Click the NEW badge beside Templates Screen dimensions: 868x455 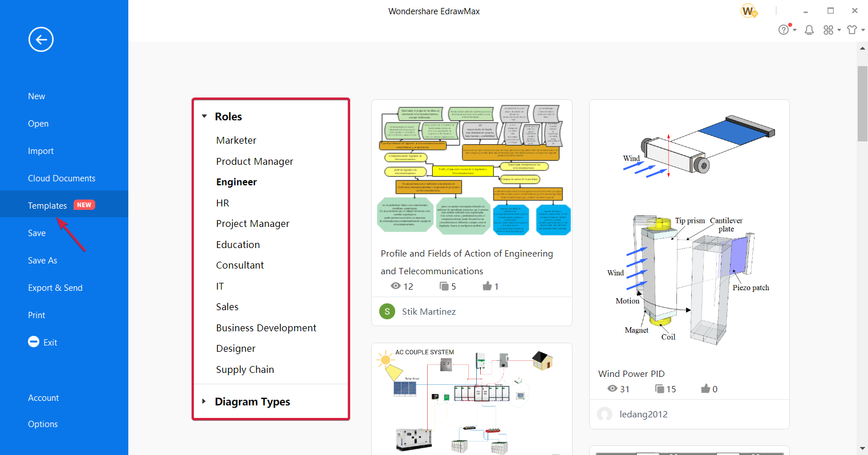pyautogui.click(x=84, y=205)
